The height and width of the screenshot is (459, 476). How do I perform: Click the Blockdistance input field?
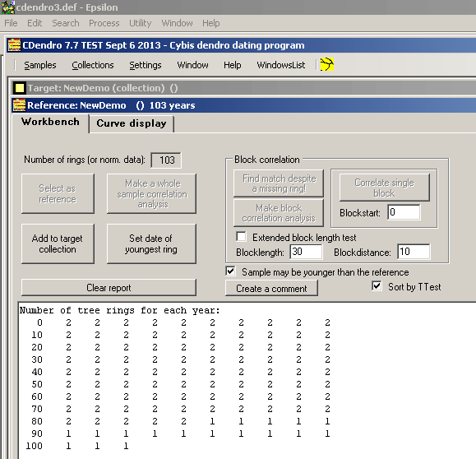click(414, 252)
